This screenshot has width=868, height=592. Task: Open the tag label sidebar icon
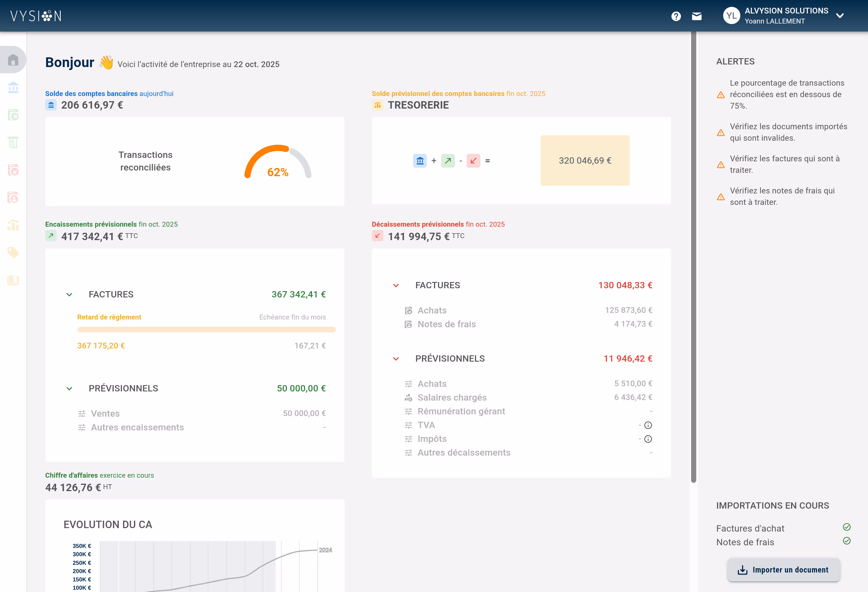13,253
